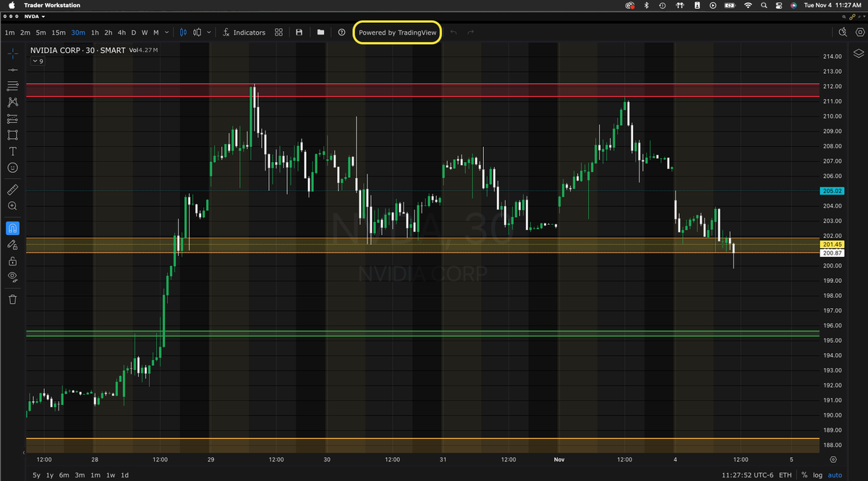
Task: Switch to the Daily D interval
Action: [135, 33]
